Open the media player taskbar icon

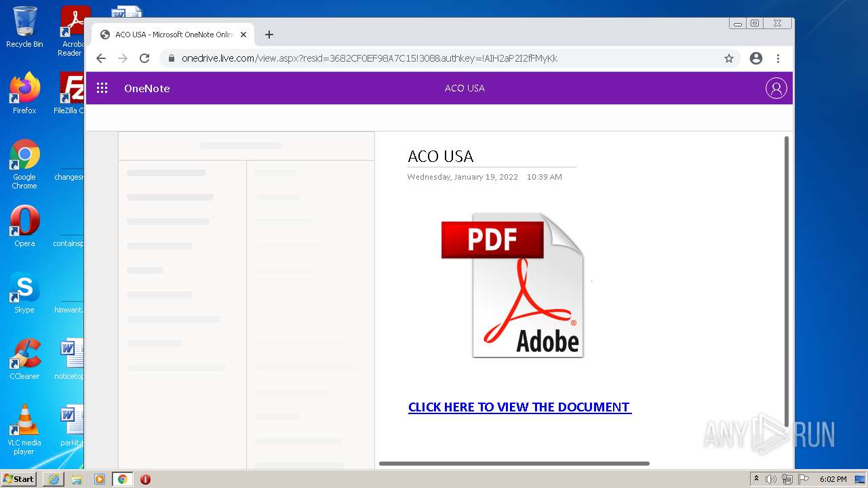100,479
